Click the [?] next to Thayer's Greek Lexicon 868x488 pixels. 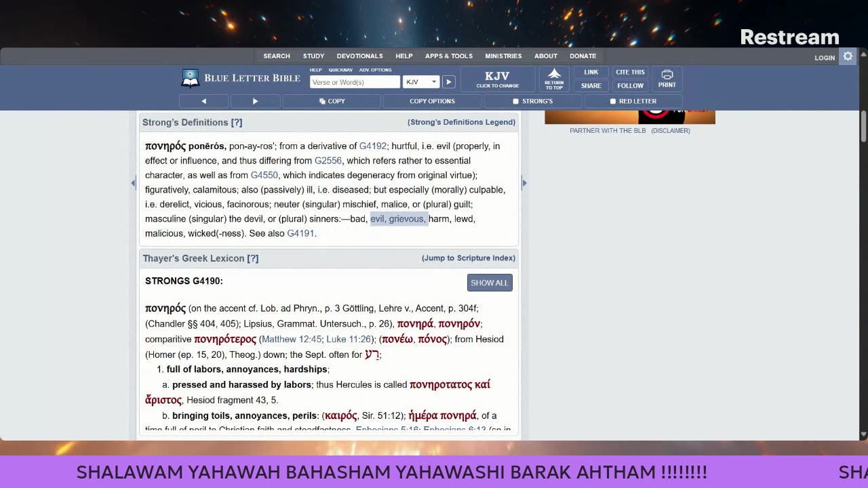253,258
